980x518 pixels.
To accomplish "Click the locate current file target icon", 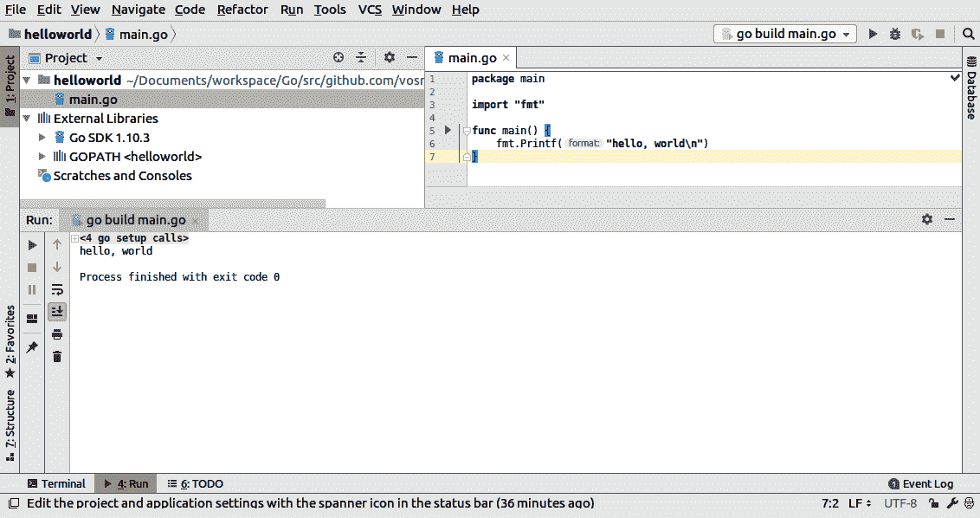I will click(338, 57).
